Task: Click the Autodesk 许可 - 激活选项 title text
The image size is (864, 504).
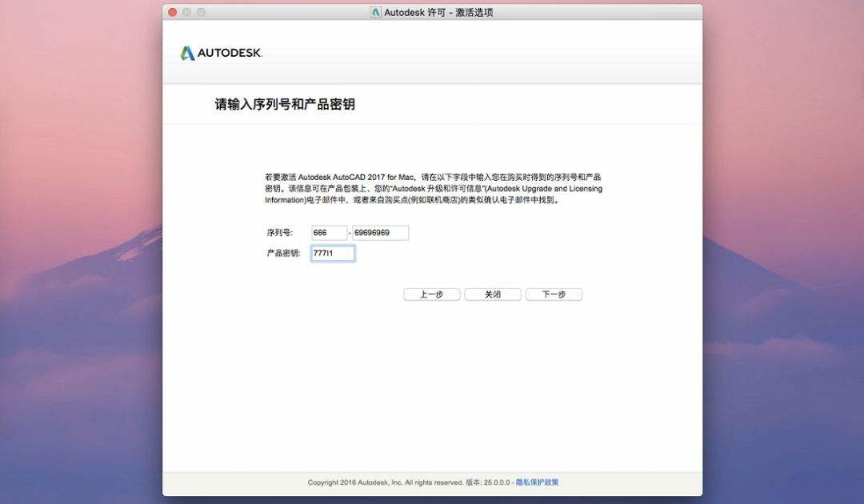Action: (438, 12)
